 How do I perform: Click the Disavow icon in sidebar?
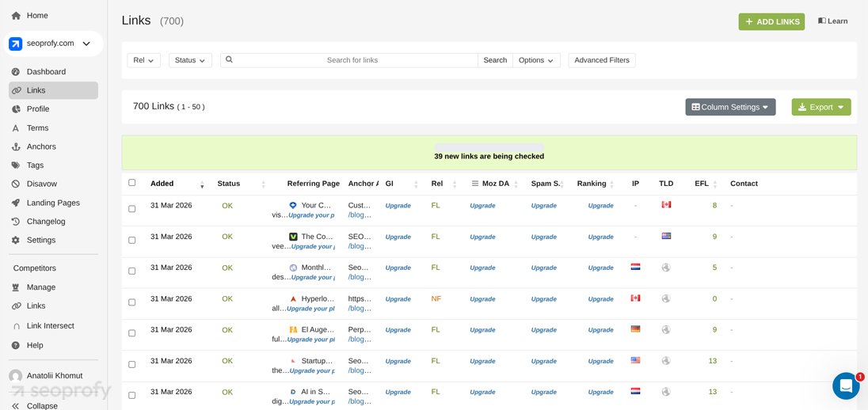pos(16,184)
